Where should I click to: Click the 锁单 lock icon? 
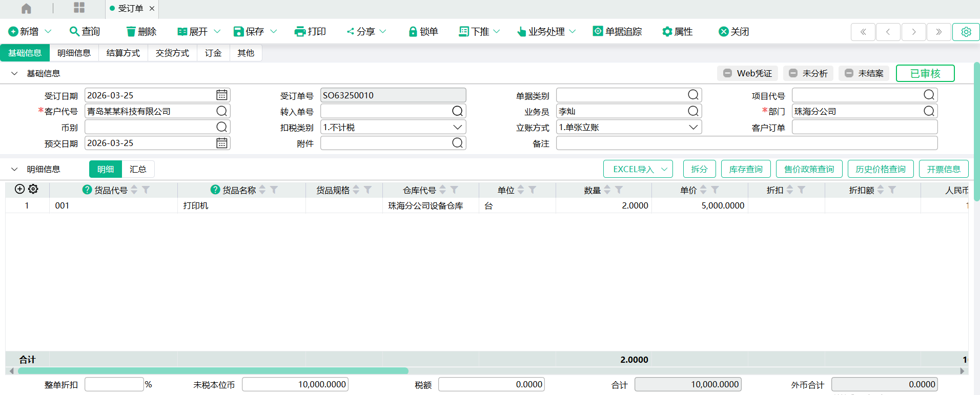coord(413,32)
